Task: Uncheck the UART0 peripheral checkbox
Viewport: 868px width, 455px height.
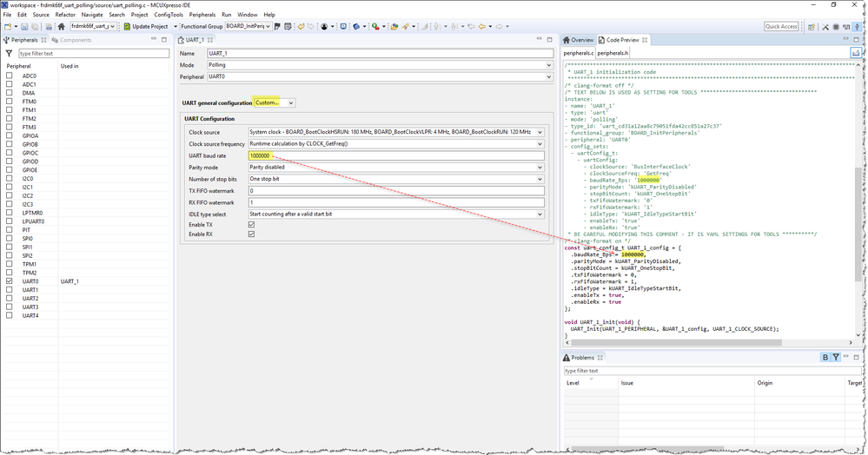Action: coord(10,281)
